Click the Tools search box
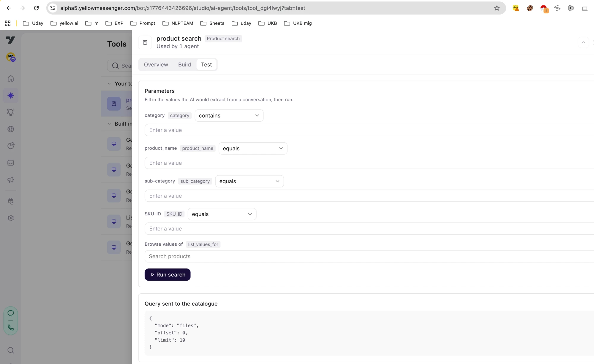The image size is (594, 364). [x=120, y=66]
